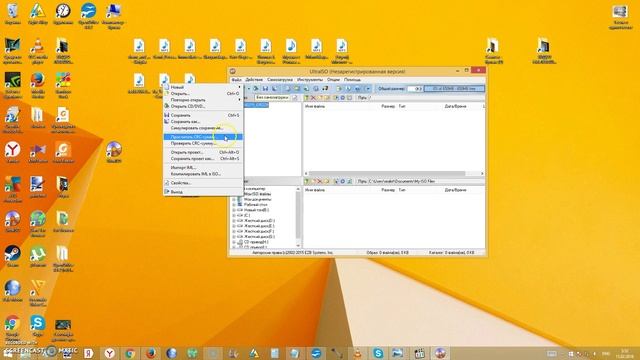Screen dimensions: 640x360
Task: Click the dropdown arrow at the end of the main toolbar
Action: click(368, 89)
